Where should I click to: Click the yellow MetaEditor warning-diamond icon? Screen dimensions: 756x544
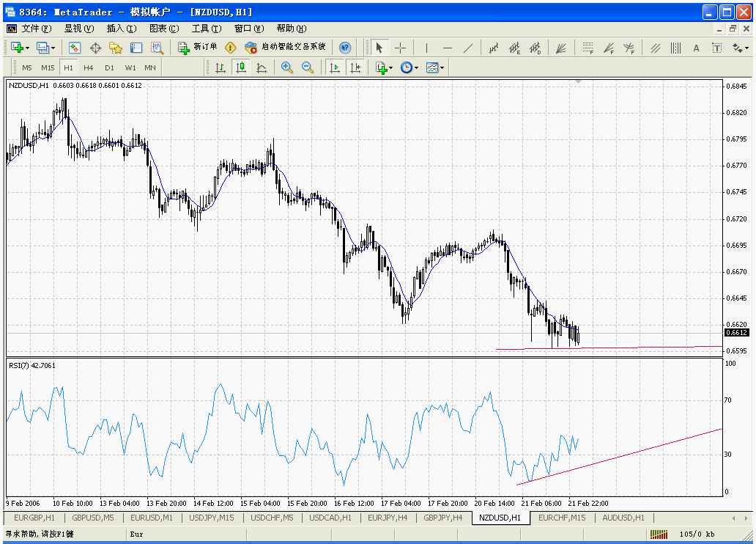[x=231, y=48]
